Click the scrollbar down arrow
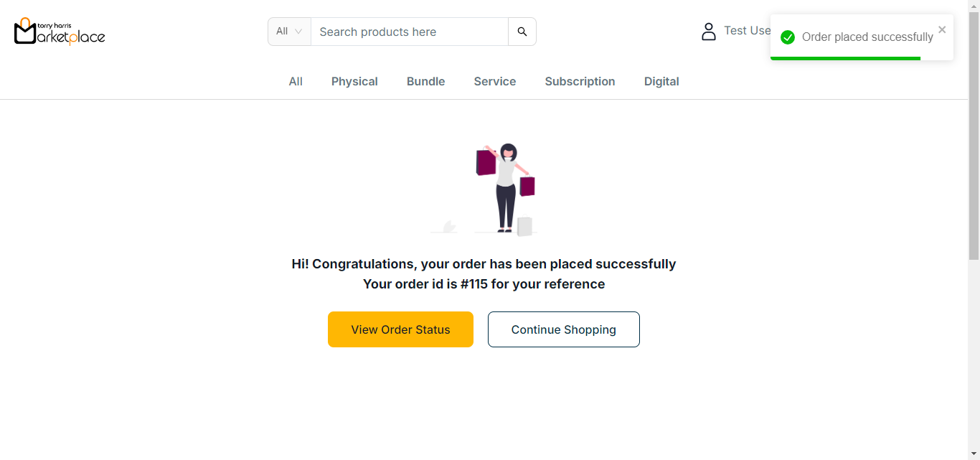The width and height of the screenshot is (980, 460). pos(974,454)
